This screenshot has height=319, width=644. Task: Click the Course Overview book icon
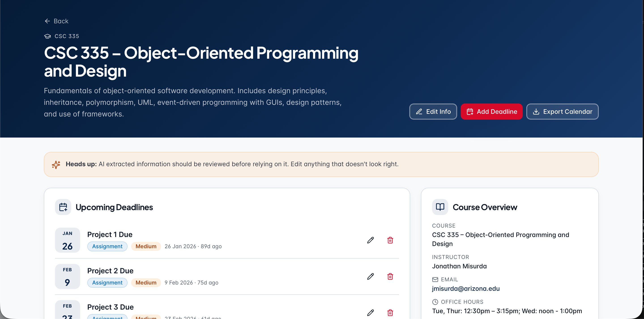(440, 207)
